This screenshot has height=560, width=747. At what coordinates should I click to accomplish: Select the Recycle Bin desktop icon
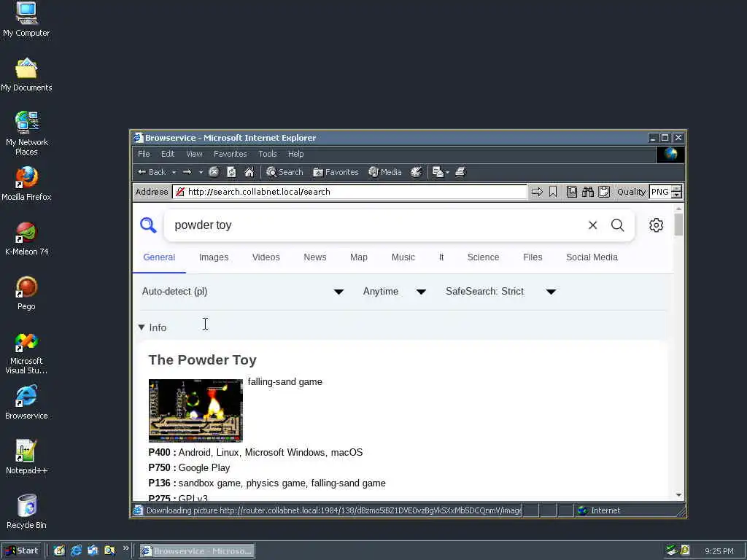[27, 511]
